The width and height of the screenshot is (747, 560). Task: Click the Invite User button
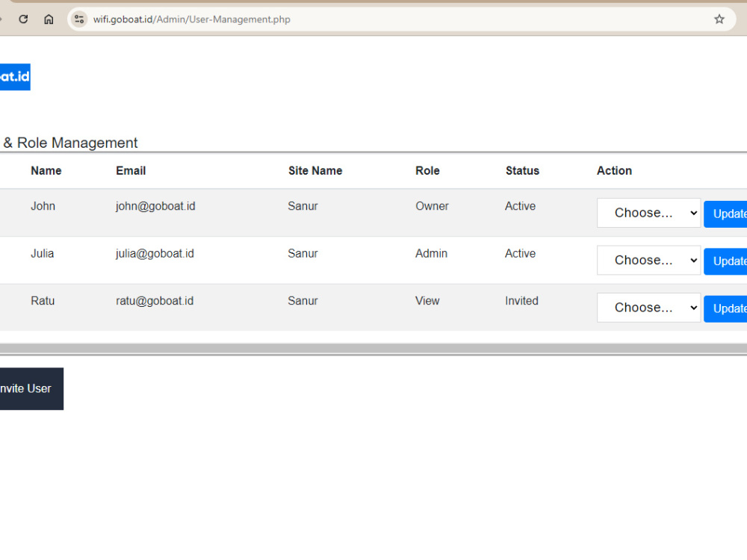(x=31, y=388)
